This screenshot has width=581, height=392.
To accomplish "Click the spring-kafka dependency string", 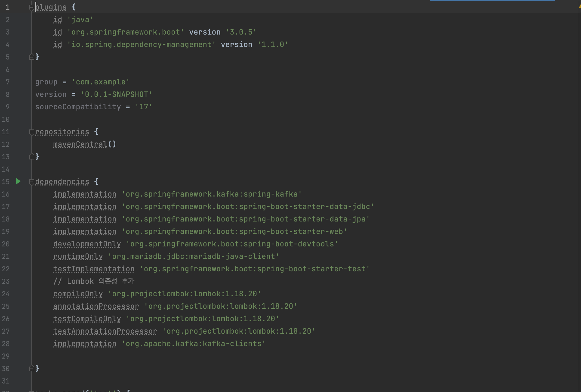I will pyautogui.click(x=212, y=194).
